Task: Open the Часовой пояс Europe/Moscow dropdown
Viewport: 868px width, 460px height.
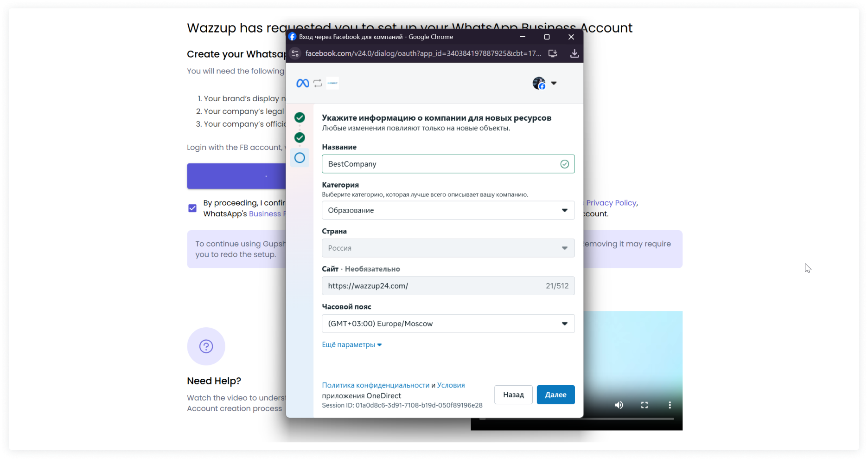Action: pyautogui.click(x=448, y=324)
